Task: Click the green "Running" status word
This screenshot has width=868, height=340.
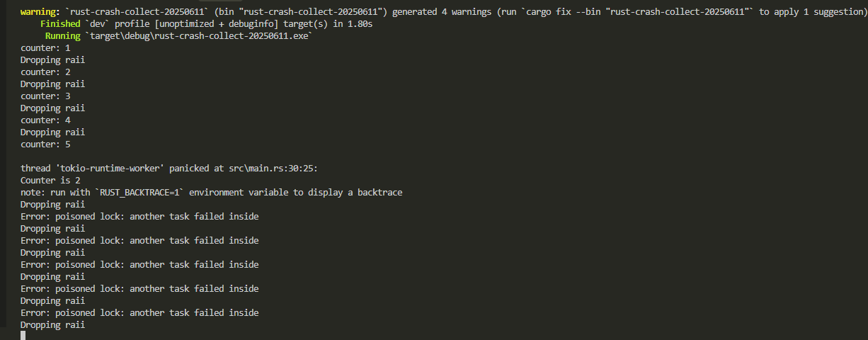Action: tap(62, 36)
